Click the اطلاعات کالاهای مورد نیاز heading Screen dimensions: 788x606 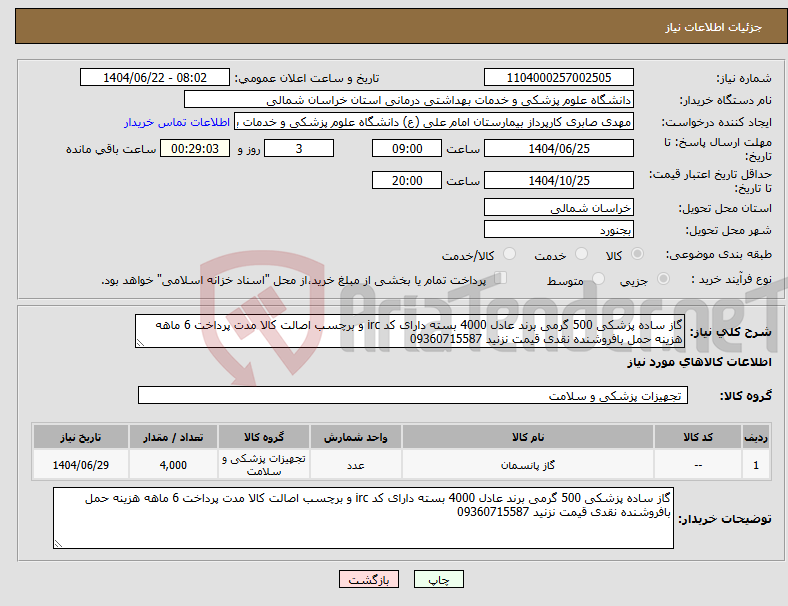click(699, 362)
